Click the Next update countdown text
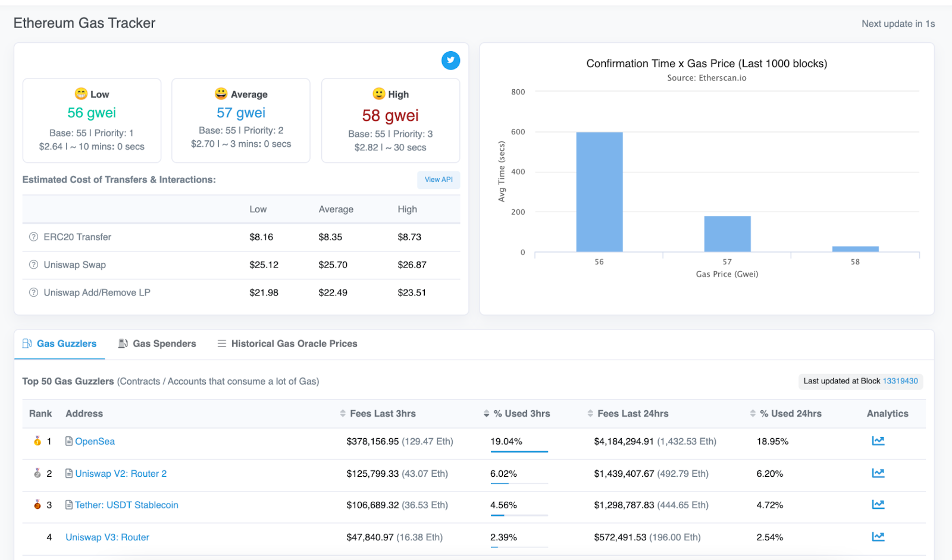The image size is (952, 560). [x=898, y=24]
